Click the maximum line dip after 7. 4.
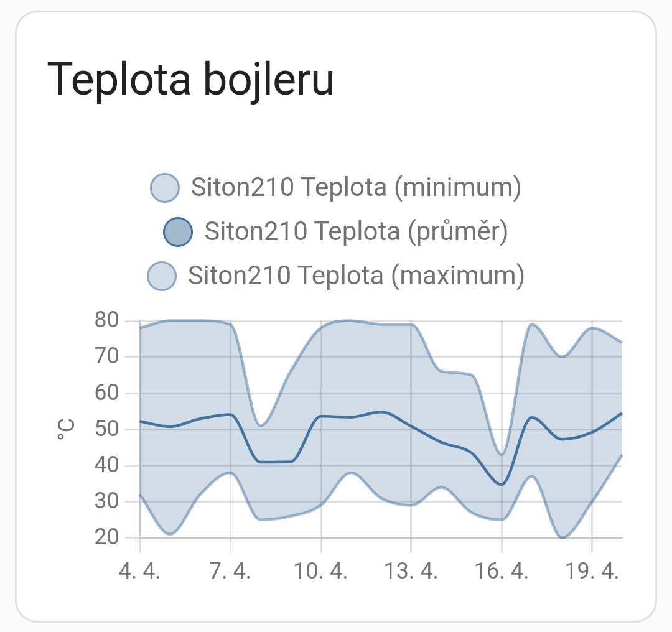This screenshot has width=672, height=632. 261,425
